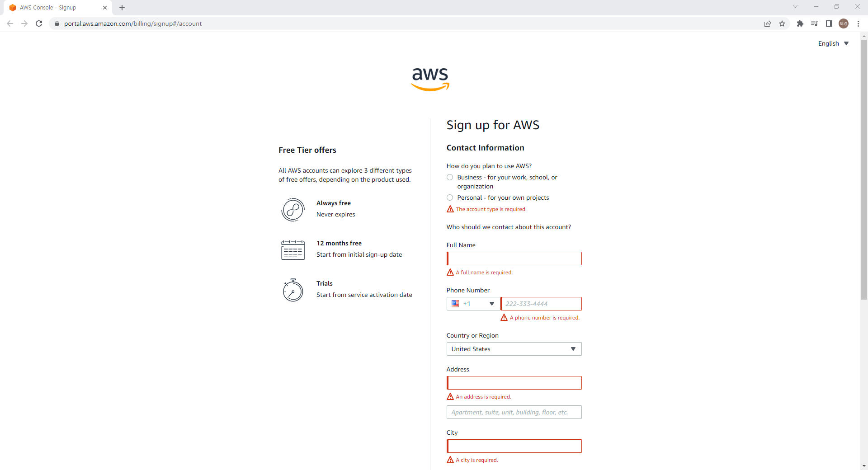Screen dimensions: 868x470
Task: Select the Business account type radio
Action: (x=450, y=177)
